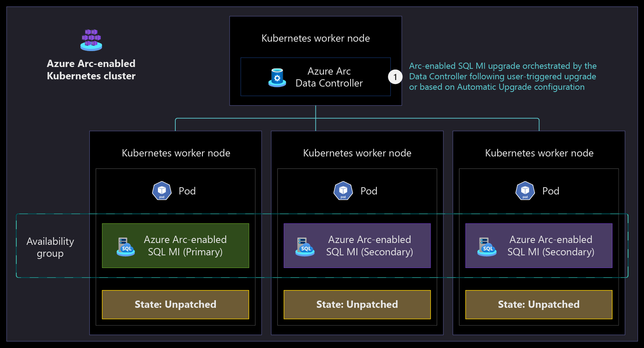Click the Arc-enabled SQL MI upgrade description text
644x348 pixels.
click(503, 76)
